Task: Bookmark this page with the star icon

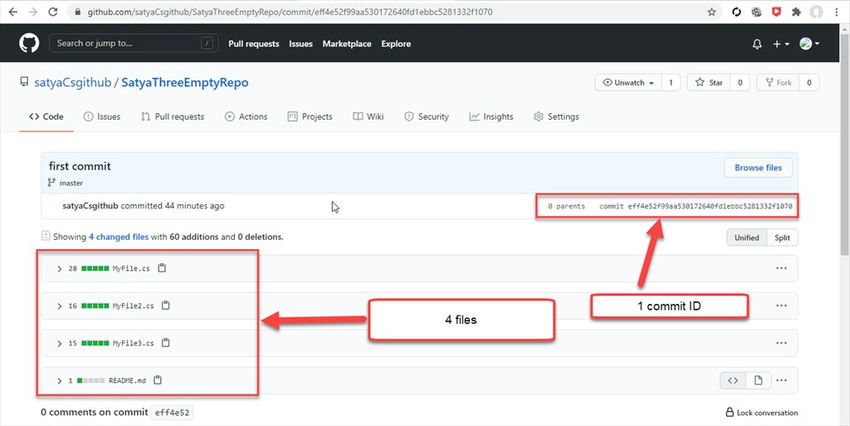Action: click(712, 12)
